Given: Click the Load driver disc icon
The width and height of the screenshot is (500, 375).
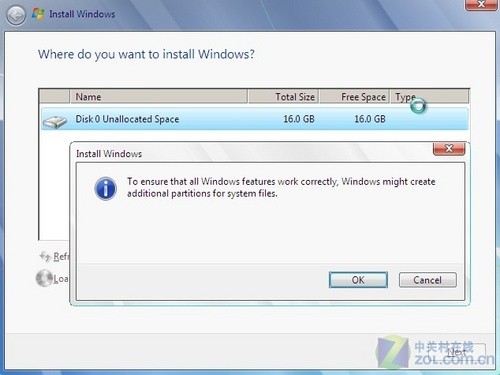Looking at the screenshot, I should [44, 278].
